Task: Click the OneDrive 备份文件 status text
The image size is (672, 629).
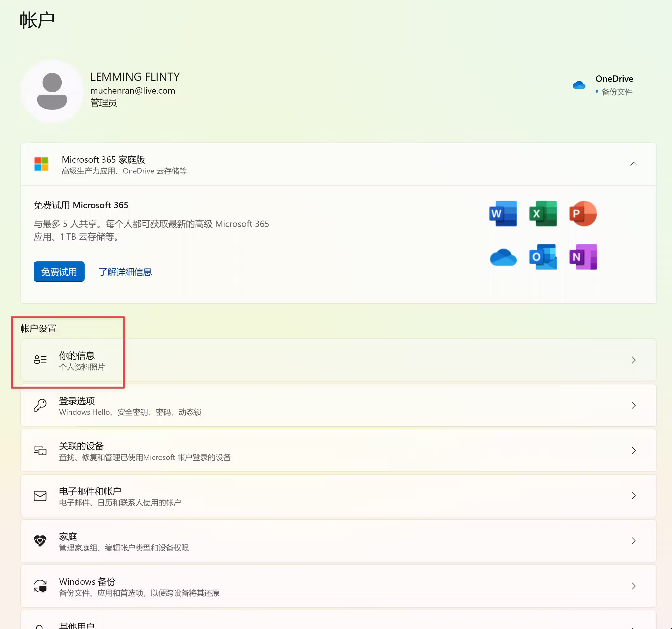Action: 617,92
